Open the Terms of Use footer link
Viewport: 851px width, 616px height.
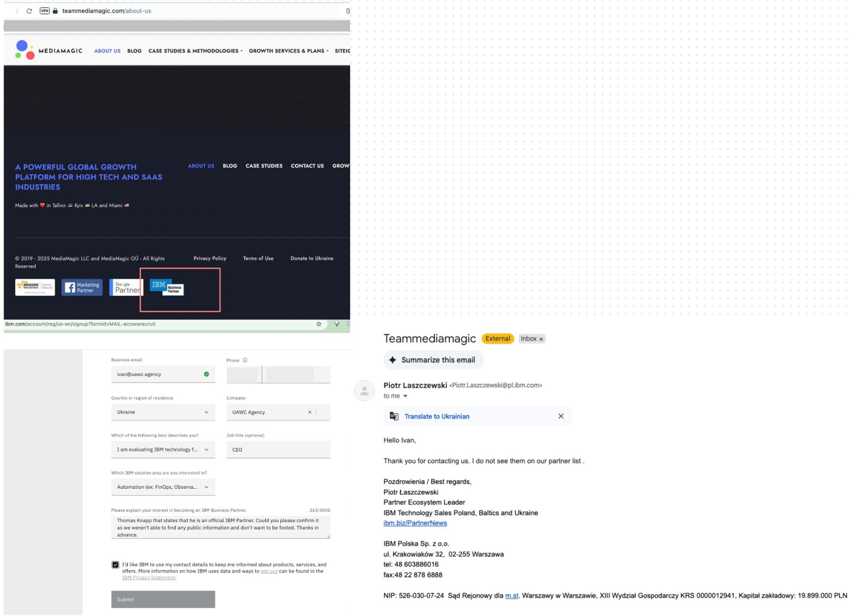pos(258,258)
